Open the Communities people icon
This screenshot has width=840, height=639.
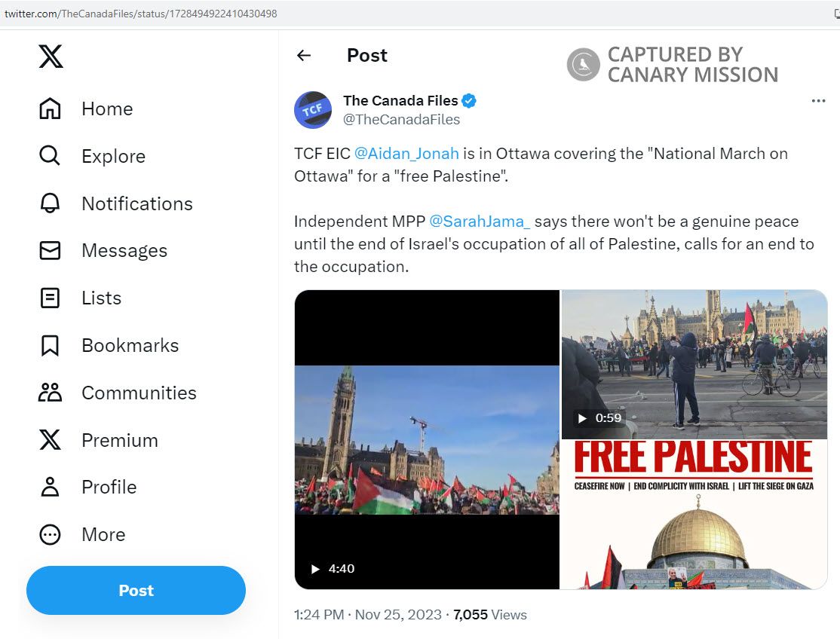(x=50, y=393)
